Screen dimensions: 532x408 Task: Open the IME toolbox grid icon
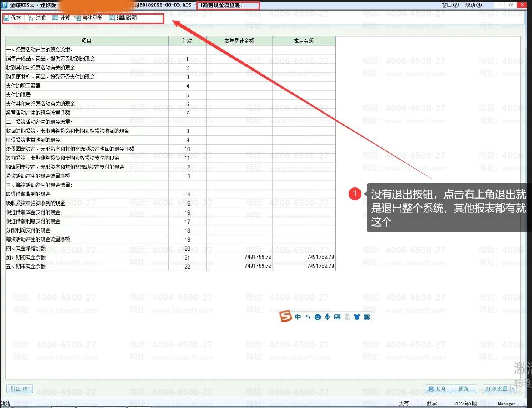pos(367,317)
